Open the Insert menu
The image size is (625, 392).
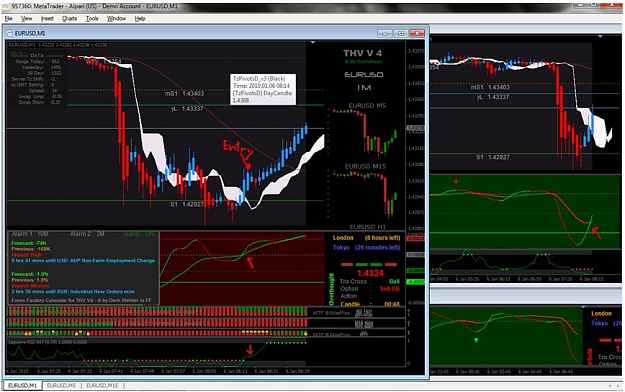pyautogui.click(x=47, y=18)
